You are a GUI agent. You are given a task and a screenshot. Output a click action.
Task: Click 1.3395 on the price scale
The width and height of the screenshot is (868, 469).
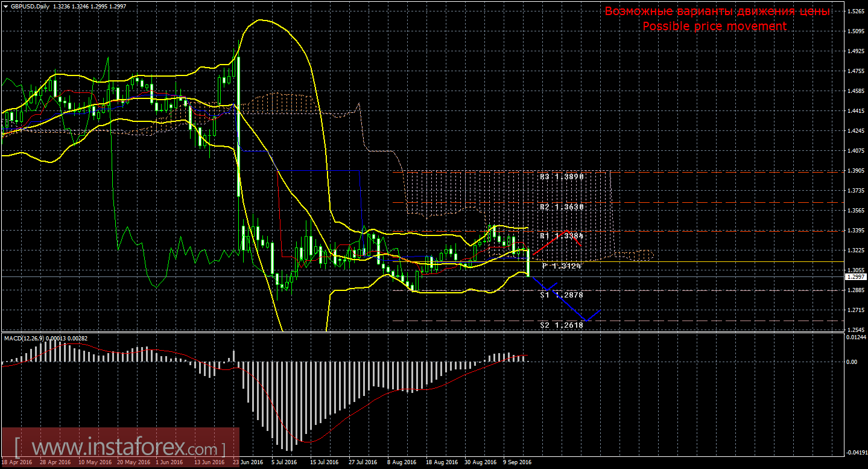[x=855, y=231]
